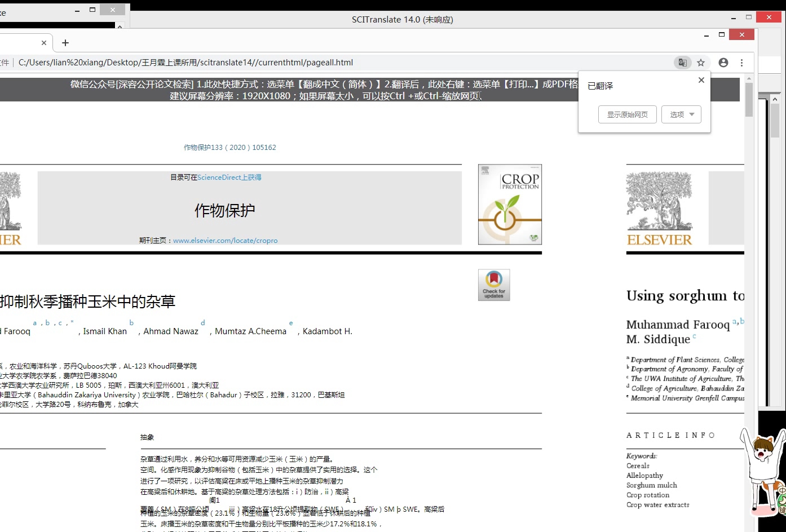Click the Google Translate icon in address bar
The width and height of the screenshot is (786, 532).
(682, 63)
